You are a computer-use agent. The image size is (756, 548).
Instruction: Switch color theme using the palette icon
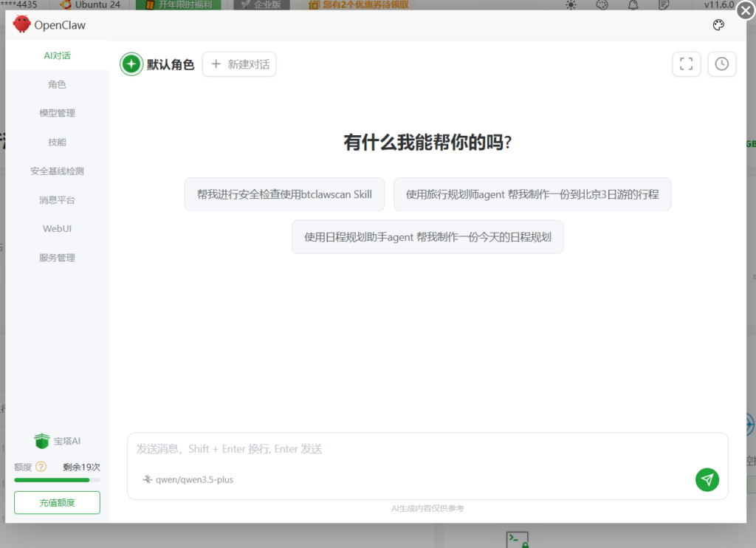click(x=602, y=5)
